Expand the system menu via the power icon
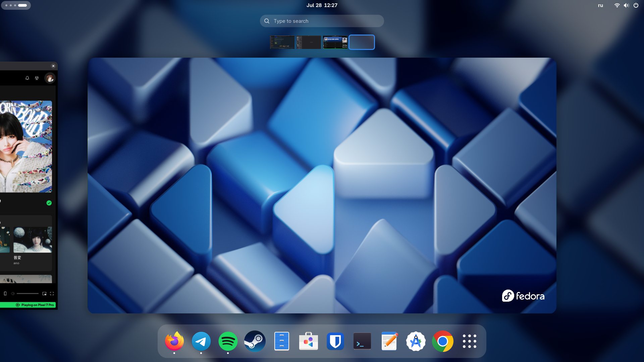 tap(636, 5)
